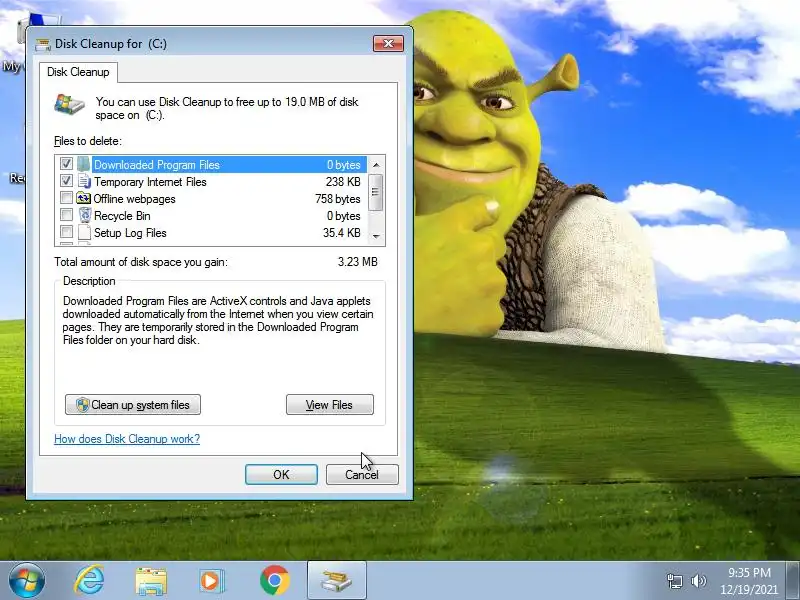Image resolution: width=800 pixels, height=600 pixels.
Task: Click the network tray icon
Action: click(674, 581)
